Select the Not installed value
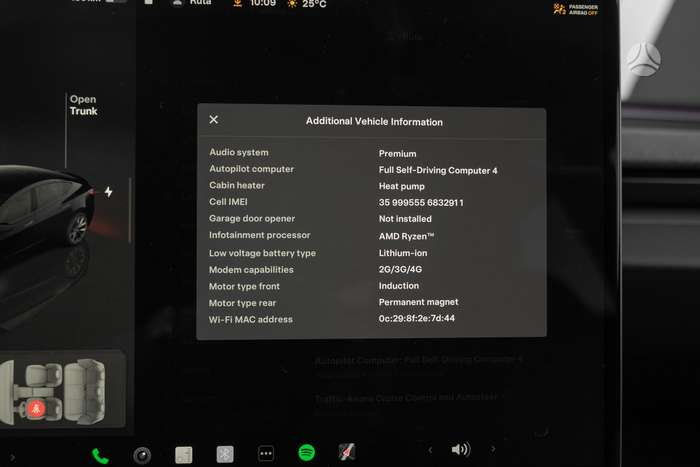 coord(405,219)
